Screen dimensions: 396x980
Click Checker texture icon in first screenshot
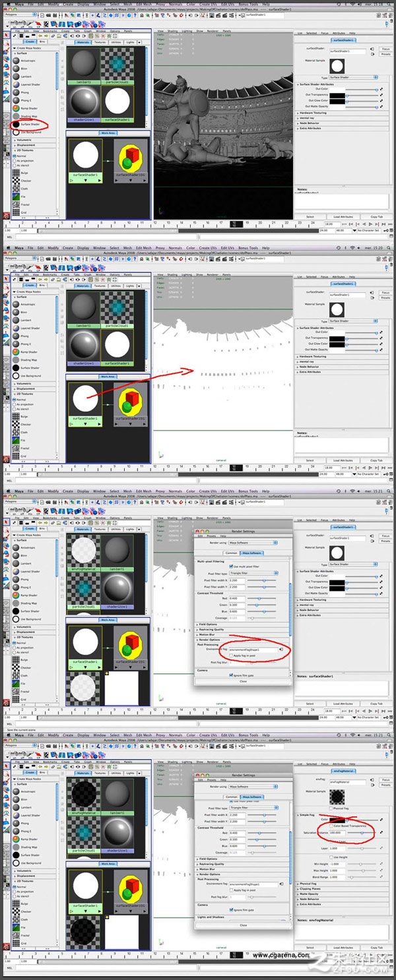(16, 181)
